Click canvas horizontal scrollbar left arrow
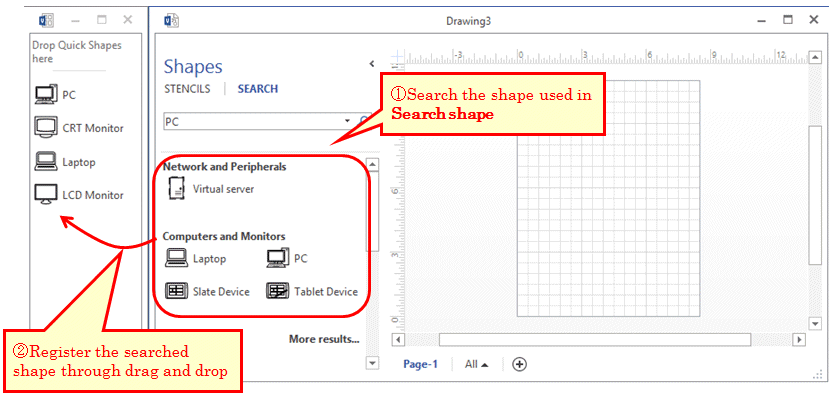829x395 pixels. coord(398,339)
